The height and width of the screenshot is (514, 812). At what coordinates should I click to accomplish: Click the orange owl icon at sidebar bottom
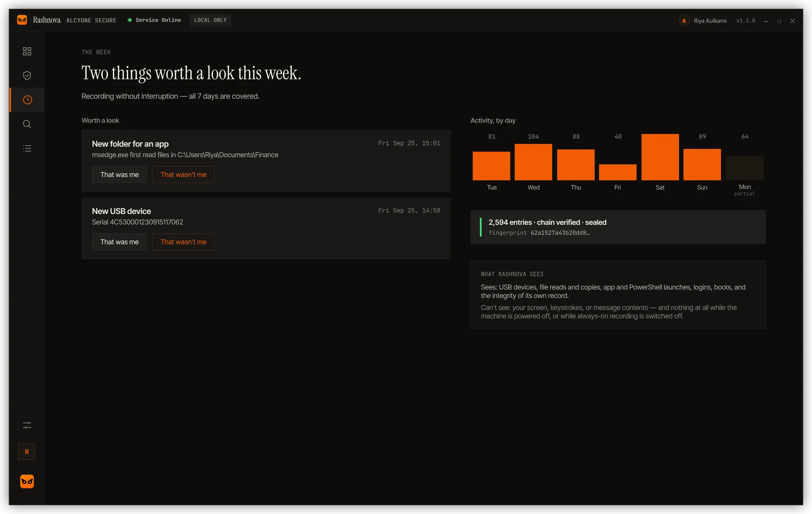coord(27,482)
